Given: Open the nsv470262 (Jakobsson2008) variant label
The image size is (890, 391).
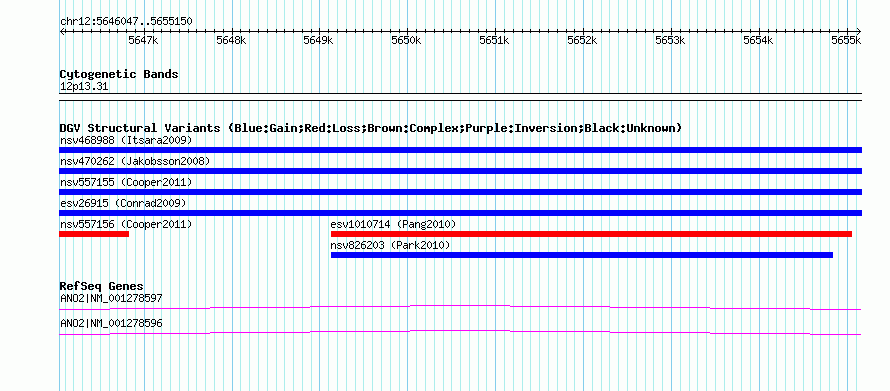Looking at the screenshot, I should click(x=135, y=161).
